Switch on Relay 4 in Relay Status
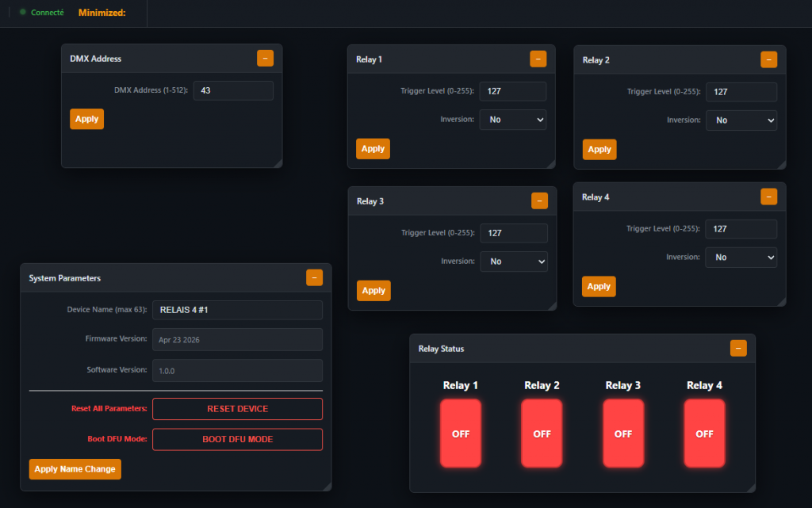The image size is (812, 508). click(x=704, y=434)
